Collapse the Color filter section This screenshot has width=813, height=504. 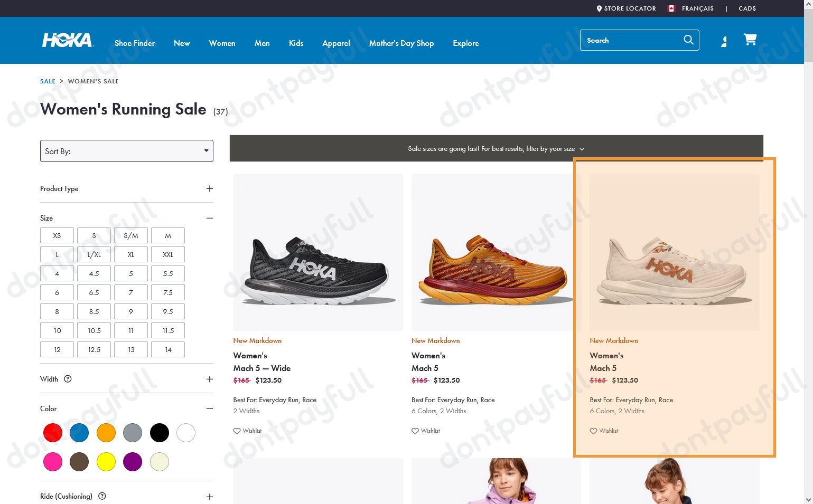209,408
